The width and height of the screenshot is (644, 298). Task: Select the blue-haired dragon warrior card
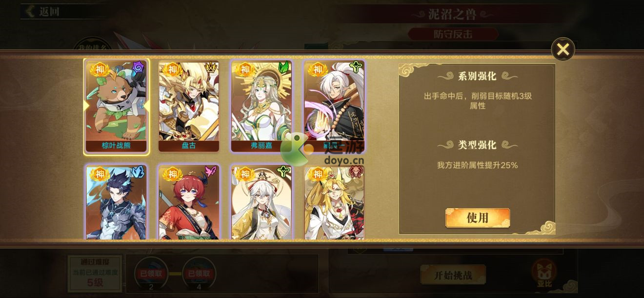point(116,202)
